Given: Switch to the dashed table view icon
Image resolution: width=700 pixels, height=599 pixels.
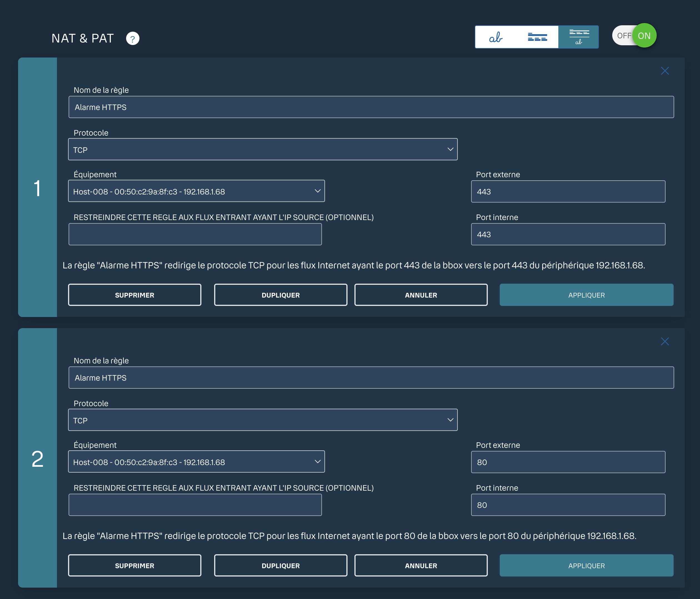Looking at the screenshot, I should pos(537,37).
